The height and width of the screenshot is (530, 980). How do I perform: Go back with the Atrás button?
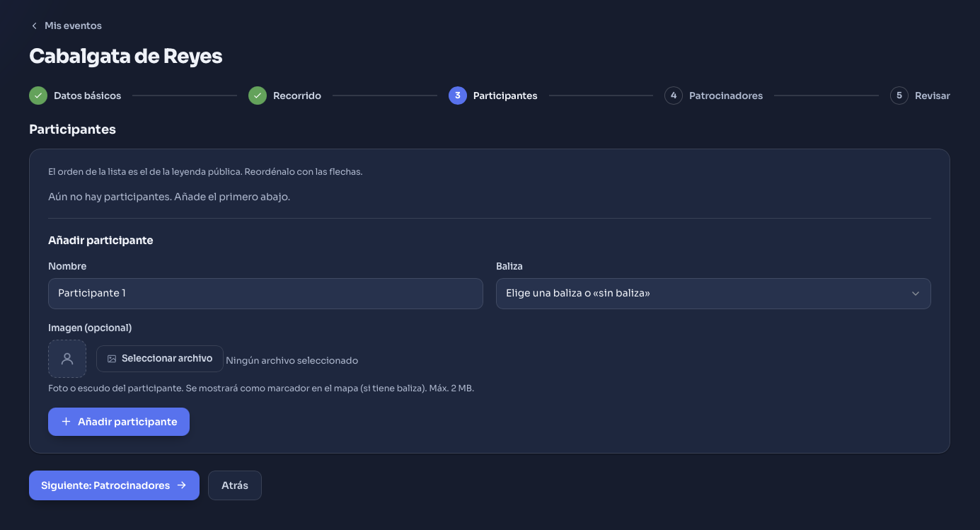click(235, 485)
